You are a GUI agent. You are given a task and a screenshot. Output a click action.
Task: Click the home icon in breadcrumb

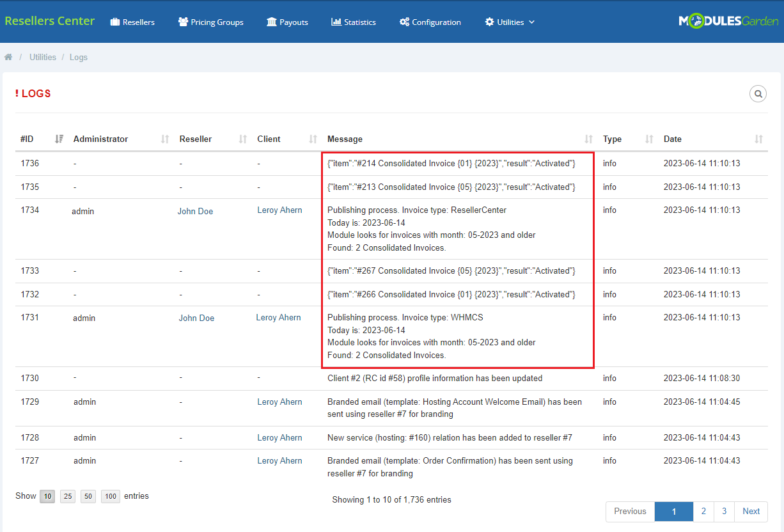[x=8, y=57]
